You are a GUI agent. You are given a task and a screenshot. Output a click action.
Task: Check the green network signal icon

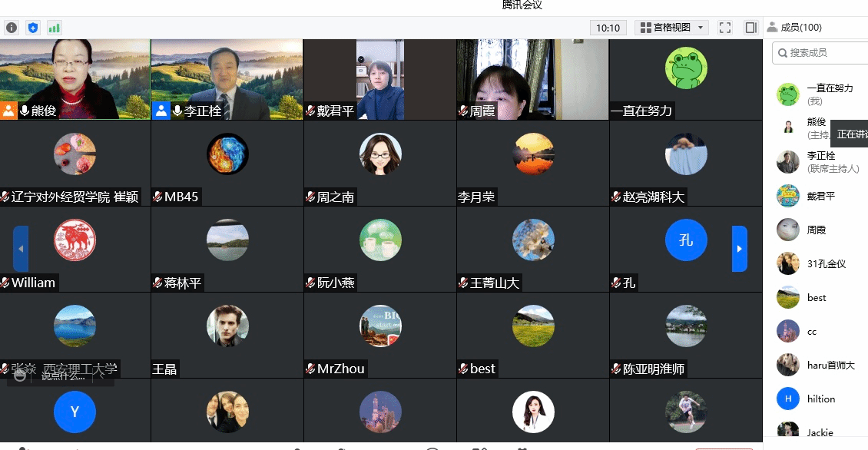click(54, 28)
